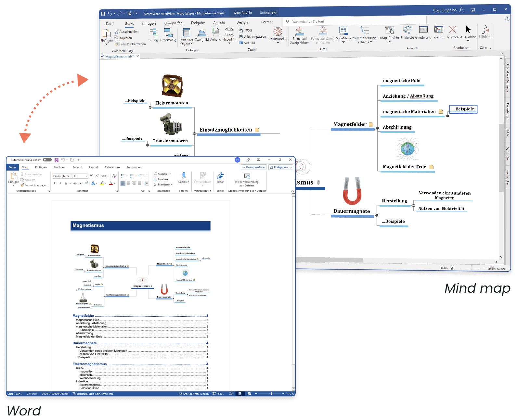The width and height of the screenshot is (517, 420).
Task: Click Vollbild icon in MindView Zoom group
Action: (247, 43)
